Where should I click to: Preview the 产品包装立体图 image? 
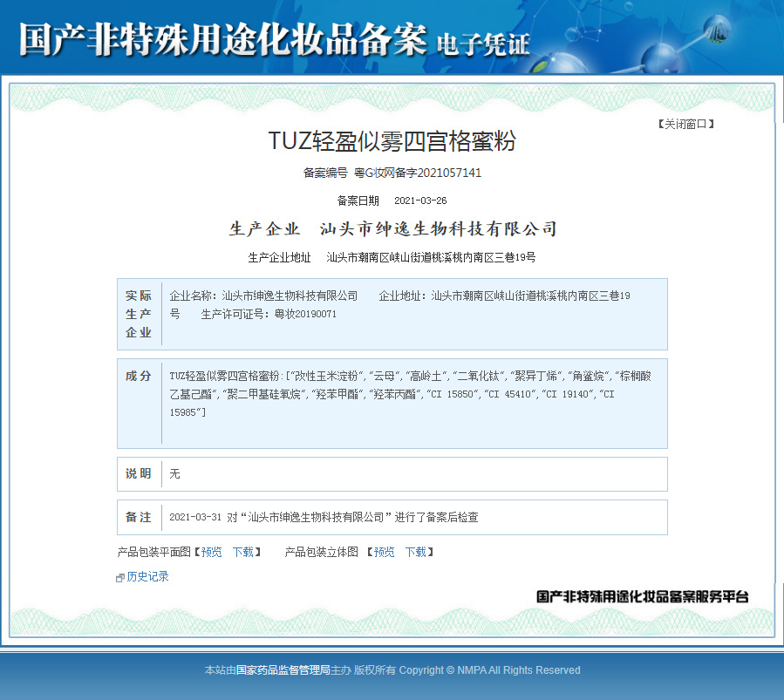click(384, 552)
